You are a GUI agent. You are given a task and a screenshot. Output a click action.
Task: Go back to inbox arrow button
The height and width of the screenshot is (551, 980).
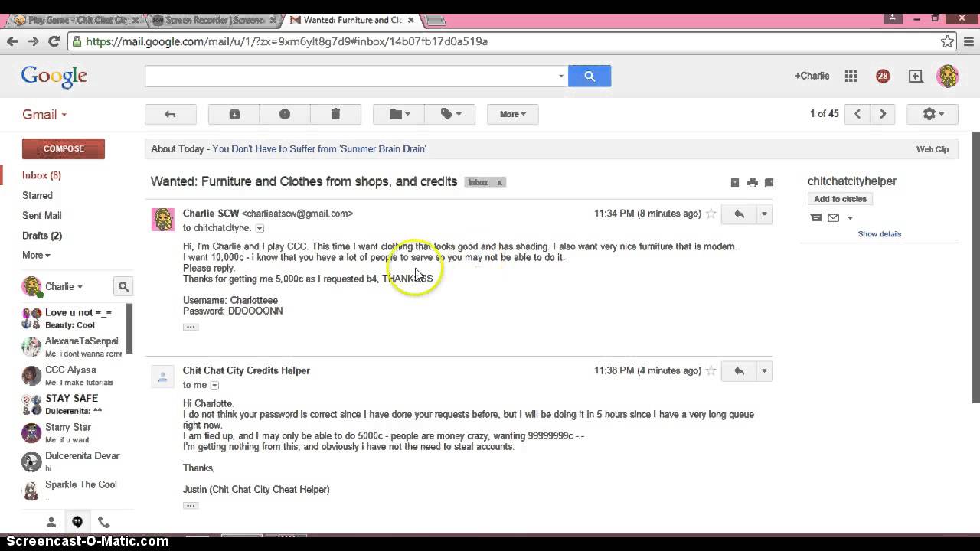coord(171,114)
